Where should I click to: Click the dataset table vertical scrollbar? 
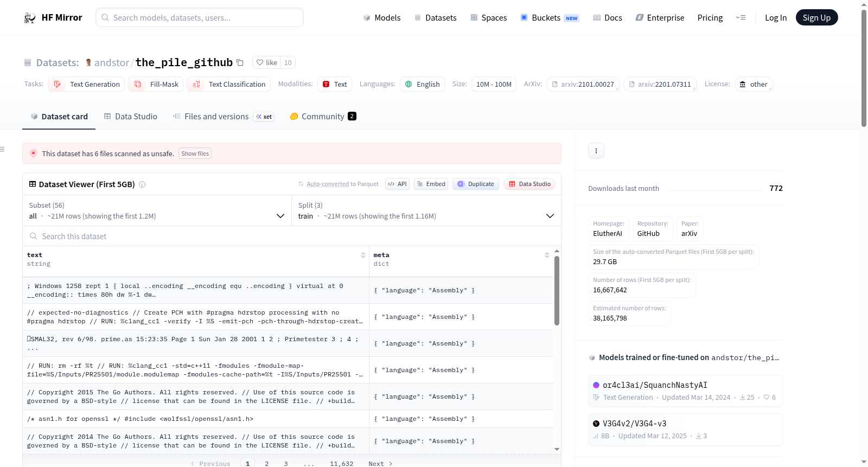[557, 291]
